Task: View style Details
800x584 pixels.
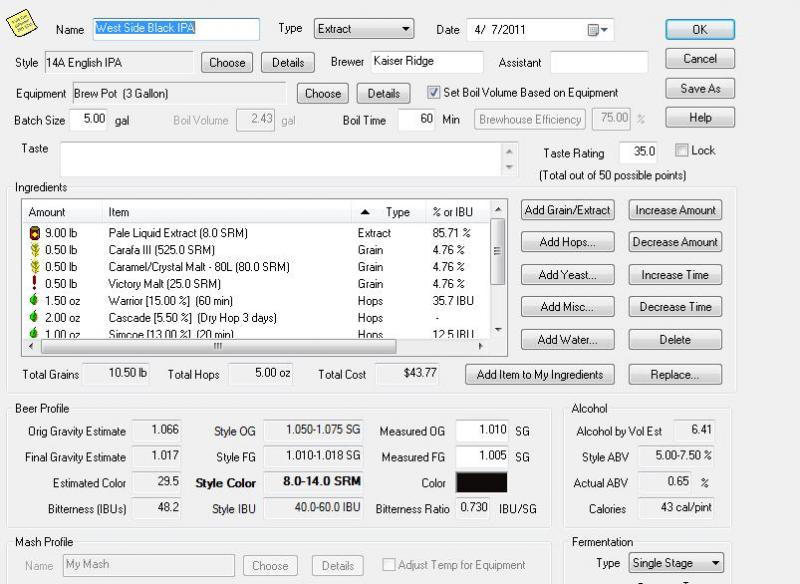Action: (288, 63)
